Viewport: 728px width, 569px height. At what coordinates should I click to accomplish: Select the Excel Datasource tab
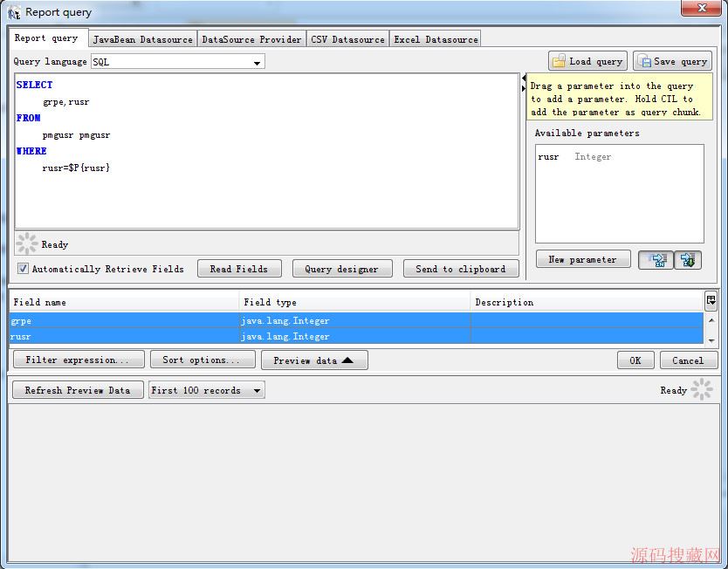436,39
